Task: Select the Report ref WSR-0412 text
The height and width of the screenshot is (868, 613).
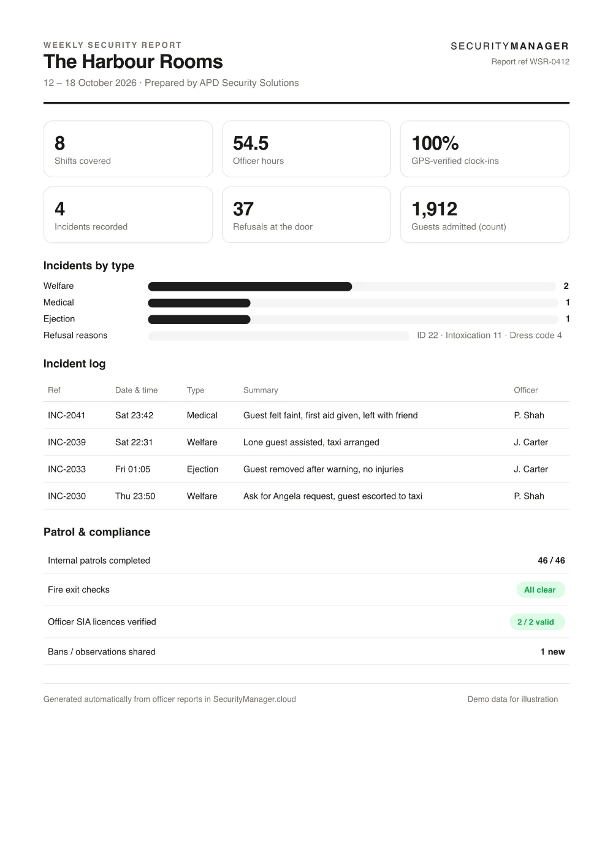Action: point(530,61)
